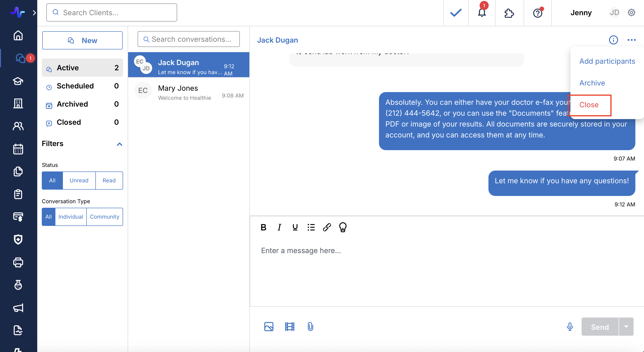Open Send button dropdown arrow

[626, 326]
